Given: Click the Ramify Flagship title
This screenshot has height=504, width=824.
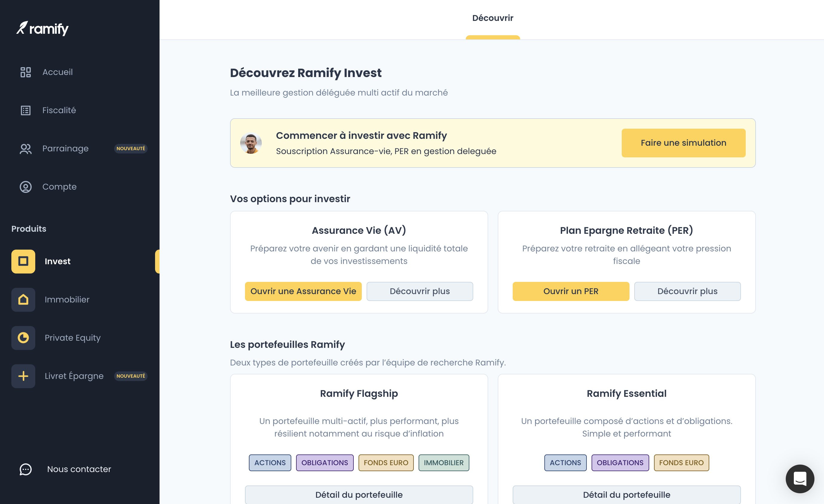Looking at the screenshot, I should pyautogui.click(x=359, y=394).
